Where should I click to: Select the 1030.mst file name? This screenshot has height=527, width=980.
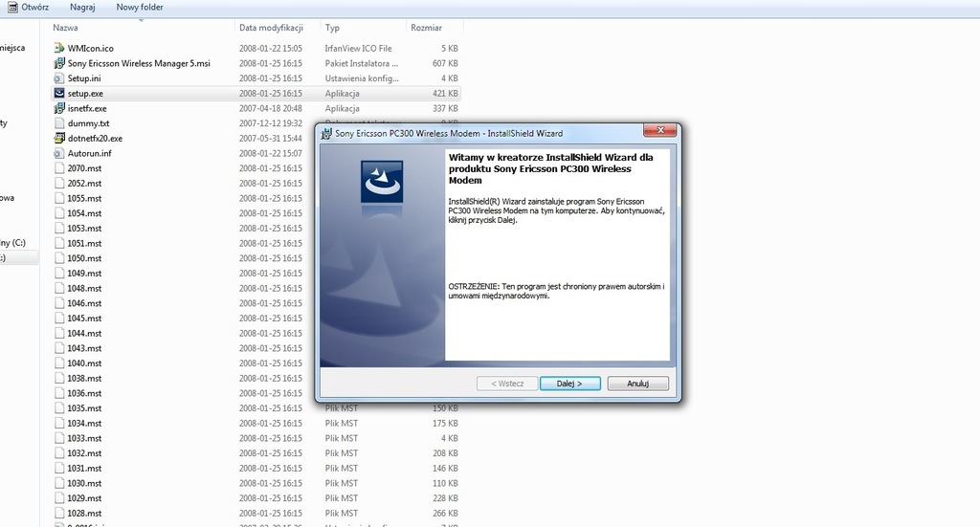pyautogui.click(x=84, y=483)
